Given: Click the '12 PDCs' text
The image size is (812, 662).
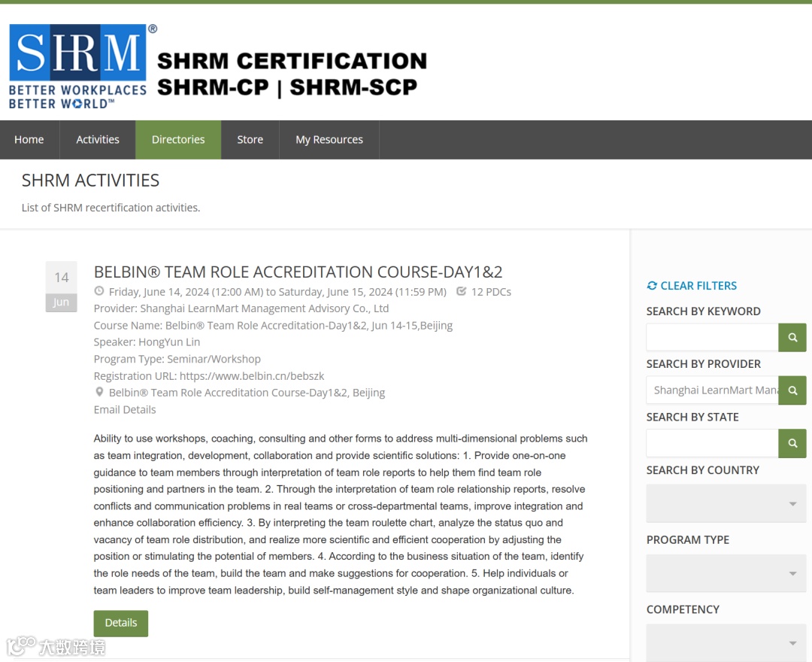Looking at the screenshot, I should click(491, 292).
